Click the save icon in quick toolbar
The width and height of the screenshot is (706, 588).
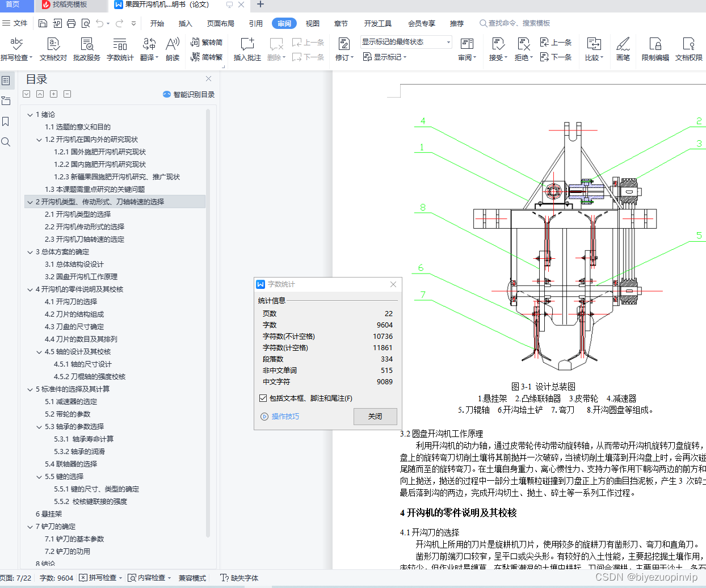43,23
